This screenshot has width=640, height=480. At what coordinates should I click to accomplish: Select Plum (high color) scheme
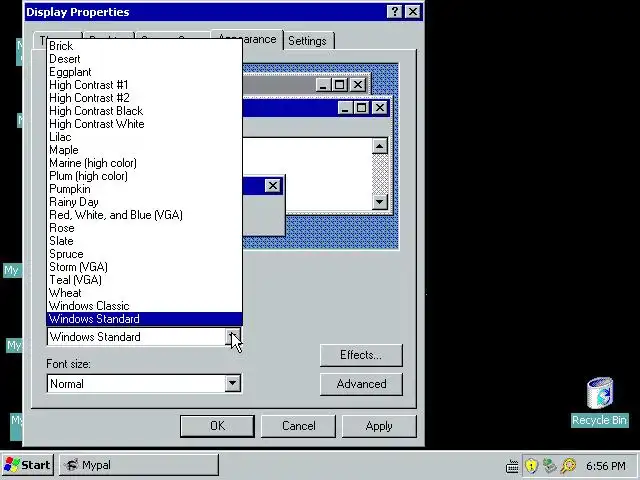coord(144,176)
